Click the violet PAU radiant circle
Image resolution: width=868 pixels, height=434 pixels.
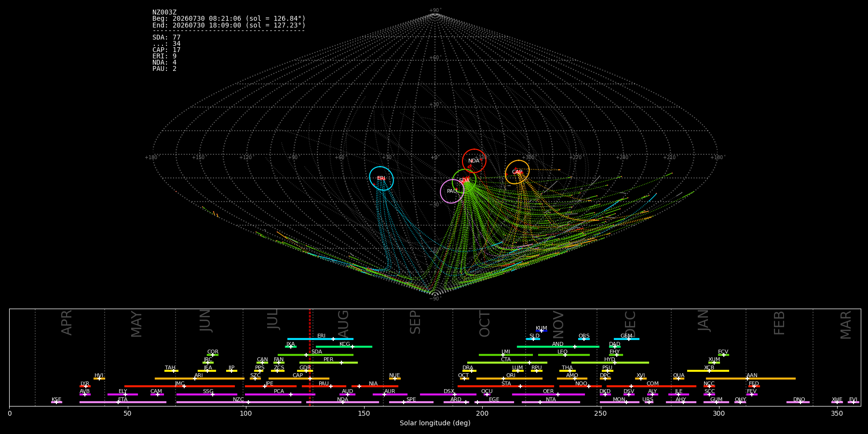pos(452,191)
